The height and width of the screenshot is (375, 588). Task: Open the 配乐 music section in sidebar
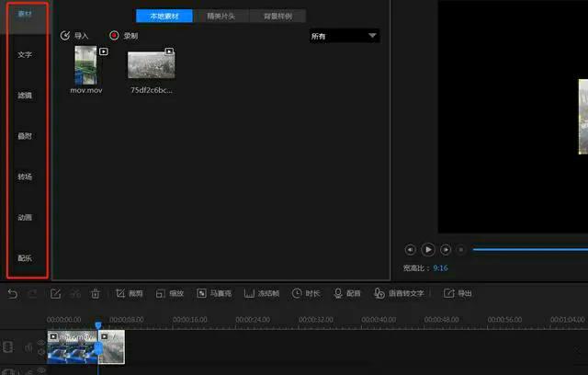25,258
